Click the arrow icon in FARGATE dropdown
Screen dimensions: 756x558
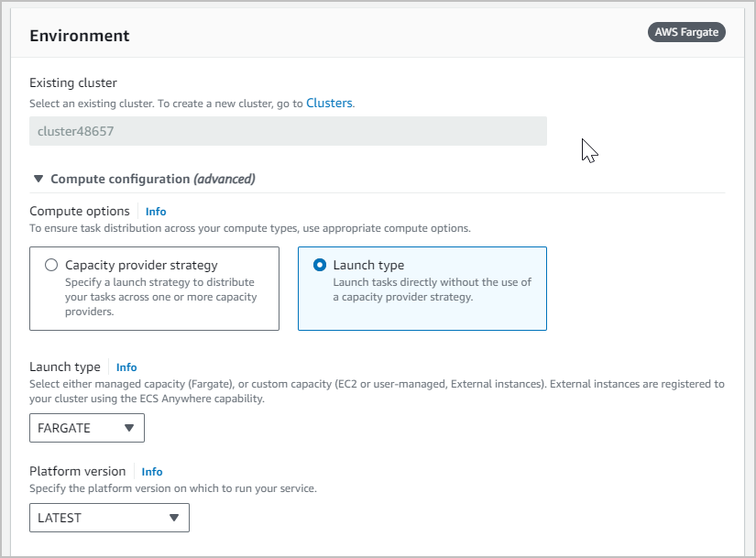(129, 428)
